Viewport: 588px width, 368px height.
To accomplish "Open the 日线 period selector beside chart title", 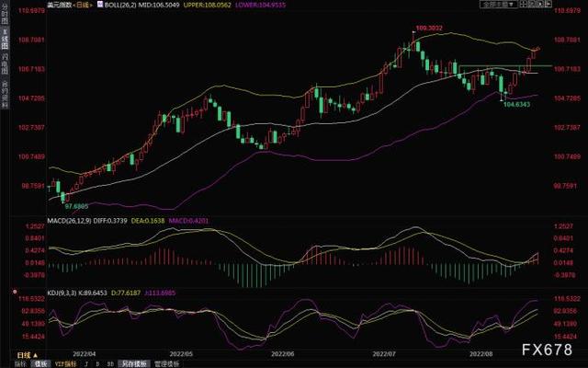I will tap(85, 5).
